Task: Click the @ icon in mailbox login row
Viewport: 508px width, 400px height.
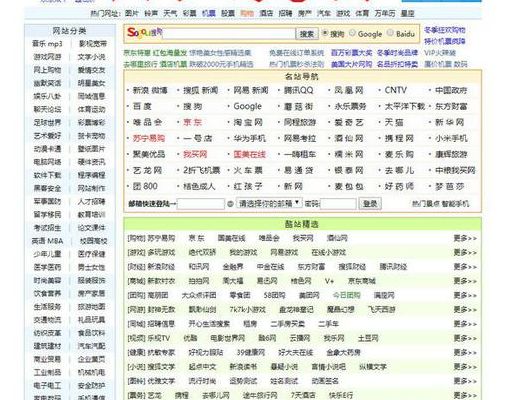Action: point(230,204)
